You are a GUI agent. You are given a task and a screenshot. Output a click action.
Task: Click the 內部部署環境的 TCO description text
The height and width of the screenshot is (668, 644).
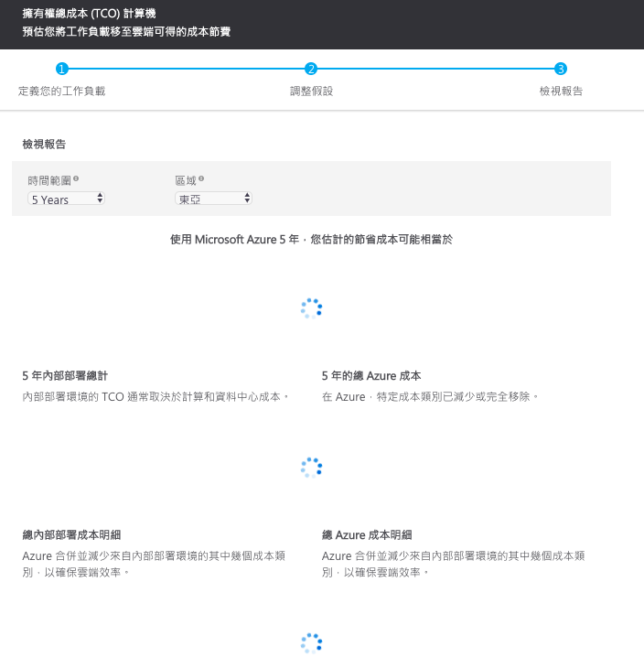pos(156,396)
